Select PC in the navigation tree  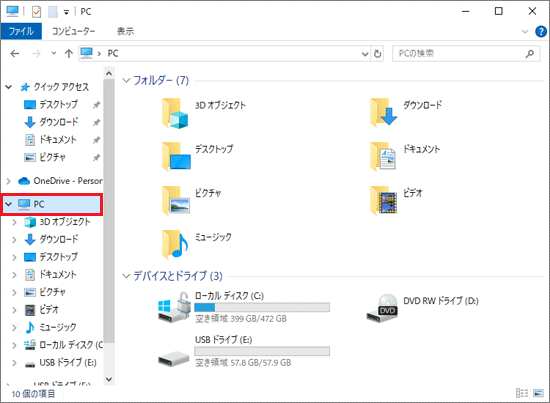pos(52,204)
